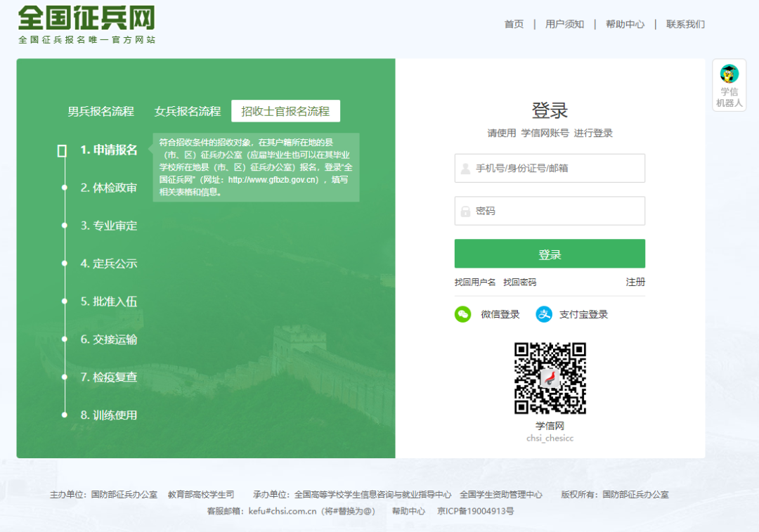Open 联系我们 in the top navigation
The height and width of the screenshot is (532, 759).
685,24
